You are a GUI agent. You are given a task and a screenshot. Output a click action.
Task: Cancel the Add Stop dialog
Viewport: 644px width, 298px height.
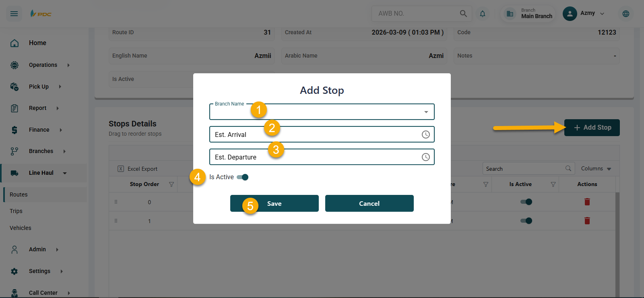pyautogui.click(x=369, y=203)
